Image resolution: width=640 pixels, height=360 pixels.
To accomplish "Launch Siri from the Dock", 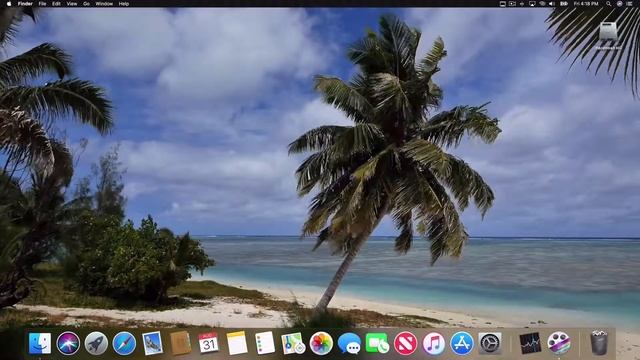I will tap(68, 343).
